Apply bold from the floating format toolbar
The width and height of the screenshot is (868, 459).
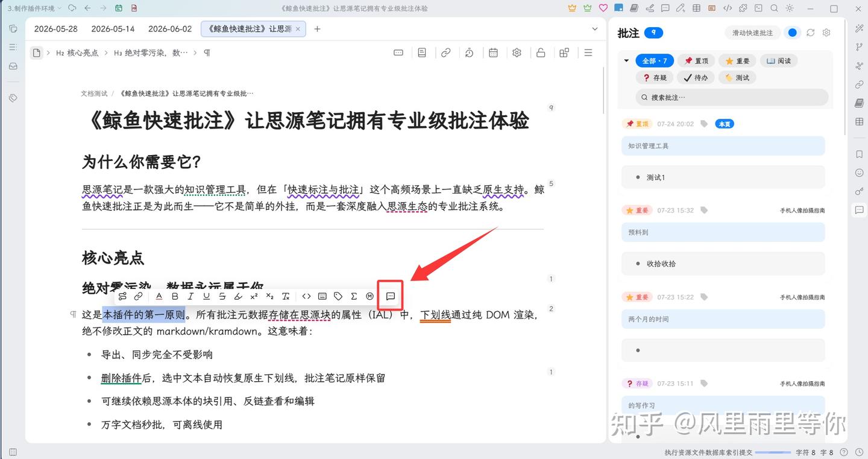coord(175,296)
